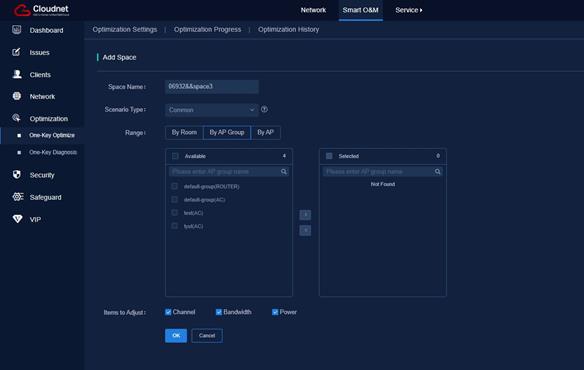Click the Add Space heading
The height and width of the screenshot is (370, 584).
point(119,57)
